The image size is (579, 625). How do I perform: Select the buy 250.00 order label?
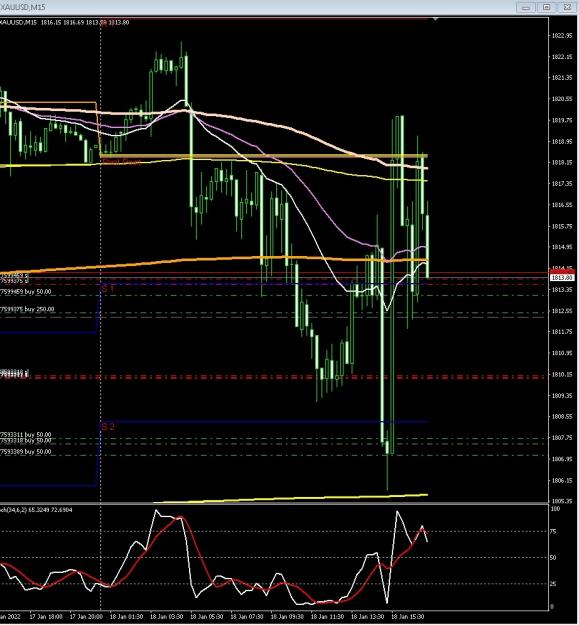tap(26, 309)
